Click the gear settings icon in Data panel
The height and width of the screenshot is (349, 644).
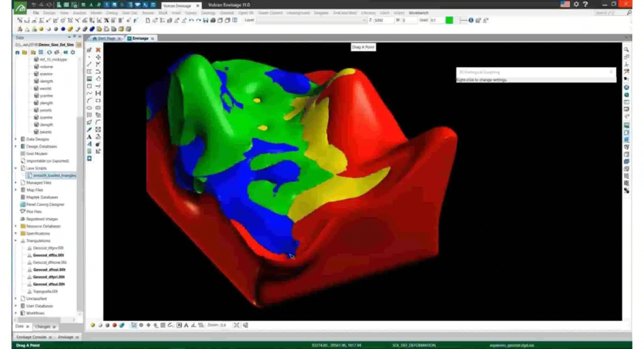point(73,52)
